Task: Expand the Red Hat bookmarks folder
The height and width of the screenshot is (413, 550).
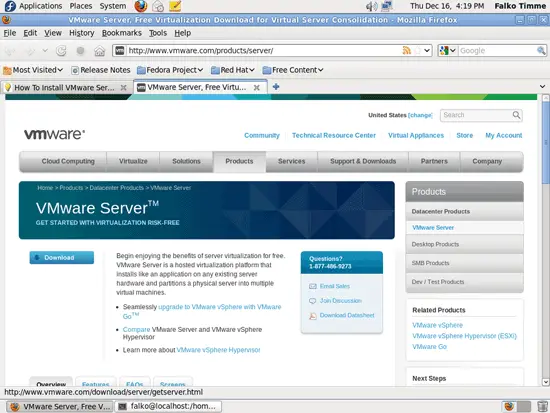Action: 233,70
